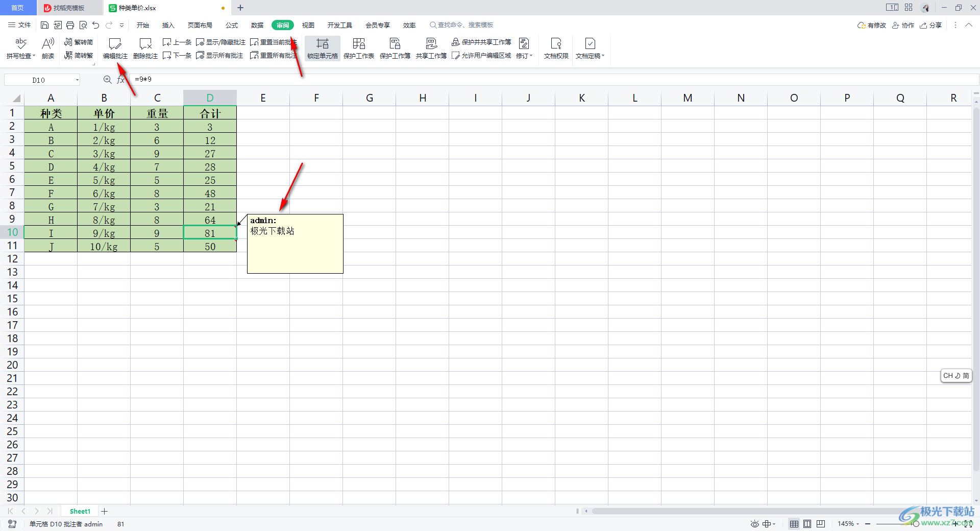
Task: Click the fx insert function icon
Action: pyautogui.click(x=121, y=80)
